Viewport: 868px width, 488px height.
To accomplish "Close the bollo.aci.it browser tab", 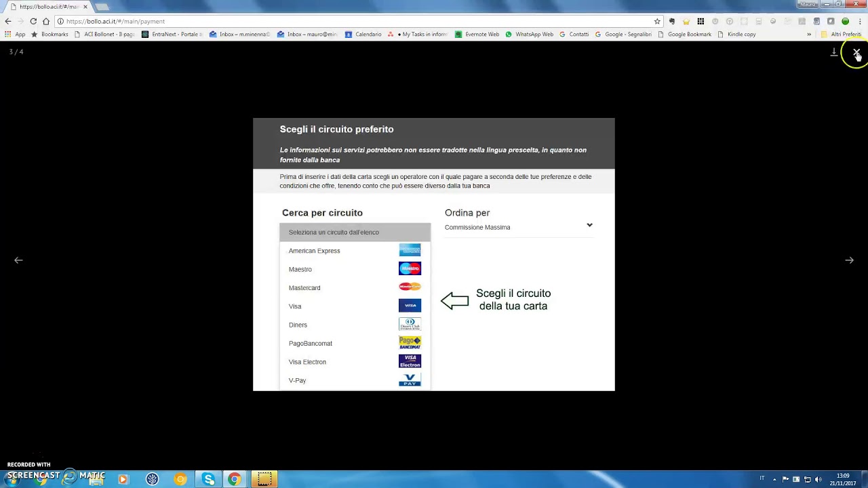I will 85,7.
